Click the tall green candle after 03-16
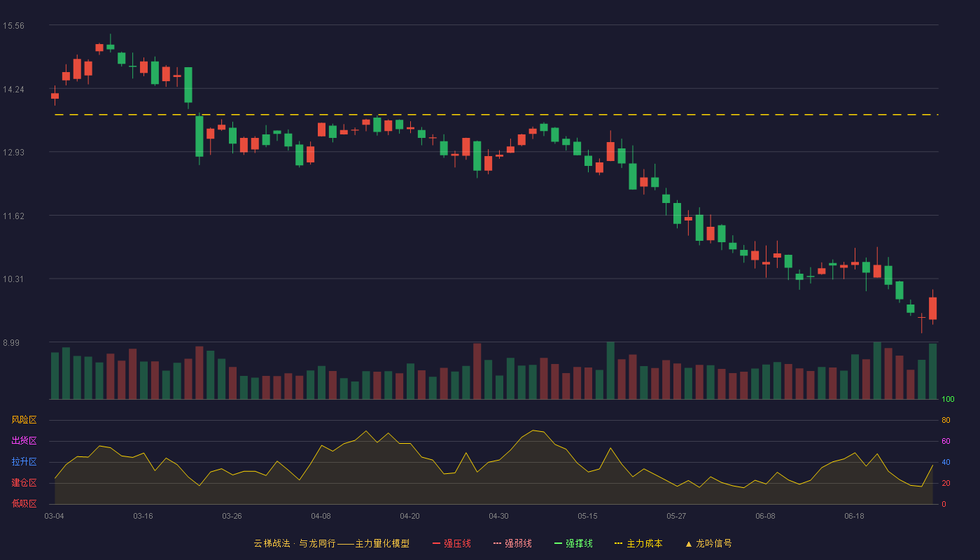This screenshot has height=560, width=980. pos(188,85)
